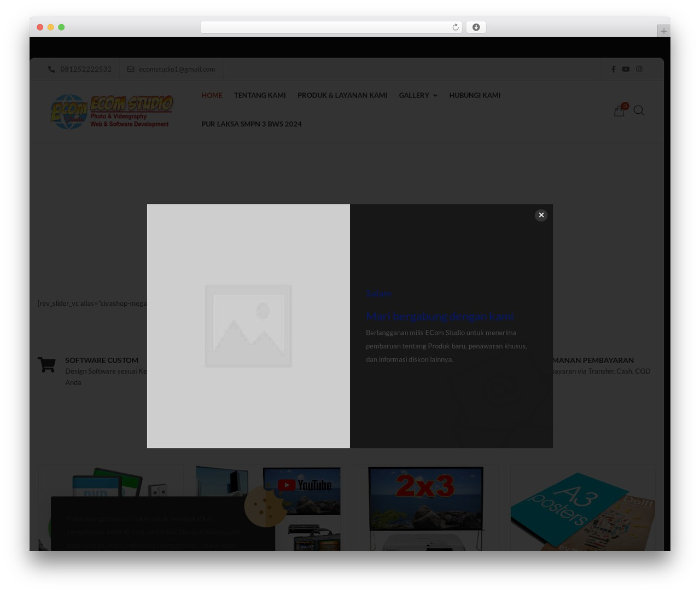This screenshot has width=700, height=593.
Task: Click the Software Custom cart icon
Action: (46, 365)
